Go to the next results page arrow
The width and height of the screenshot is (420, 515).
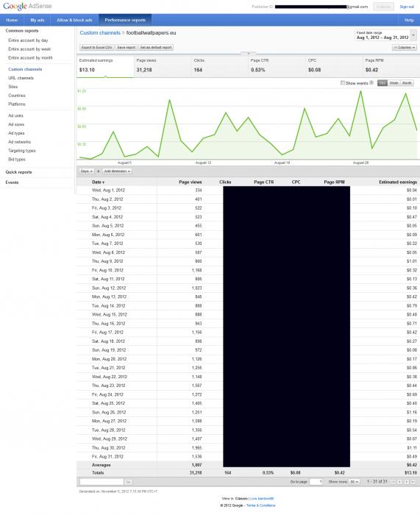[x=407, y=482]
